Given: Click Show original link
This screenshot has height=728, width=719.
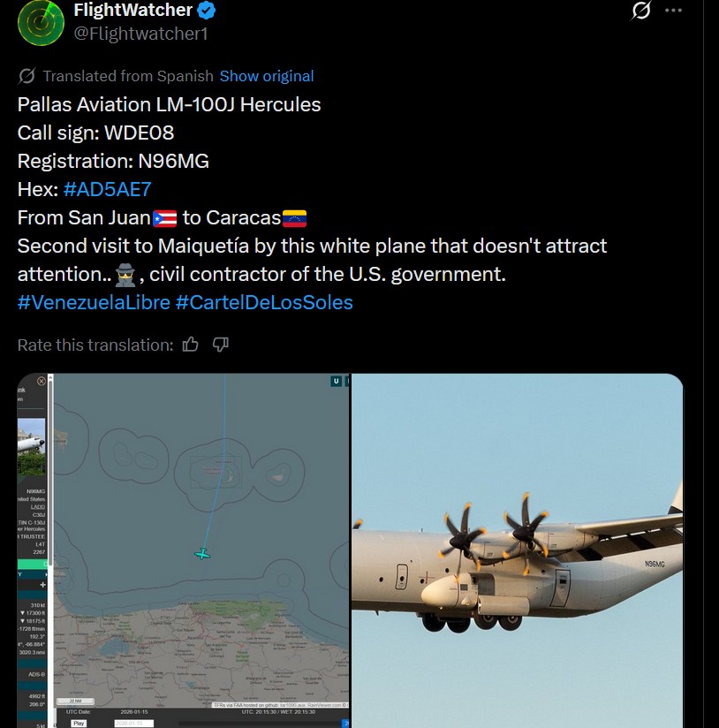Looking at the screenshot, I should (267, 76).
